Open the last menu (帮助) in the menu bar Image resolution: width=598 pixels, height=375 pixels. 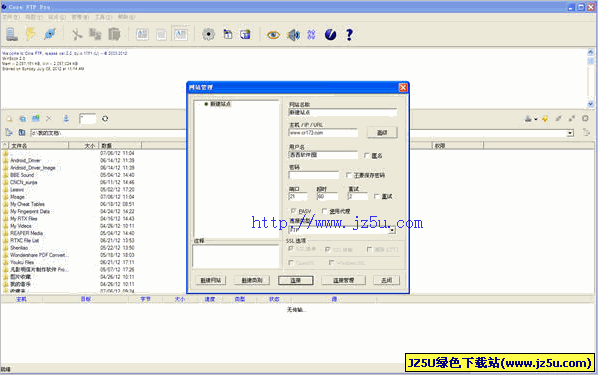pyautogui.click(x=126, y=17)
